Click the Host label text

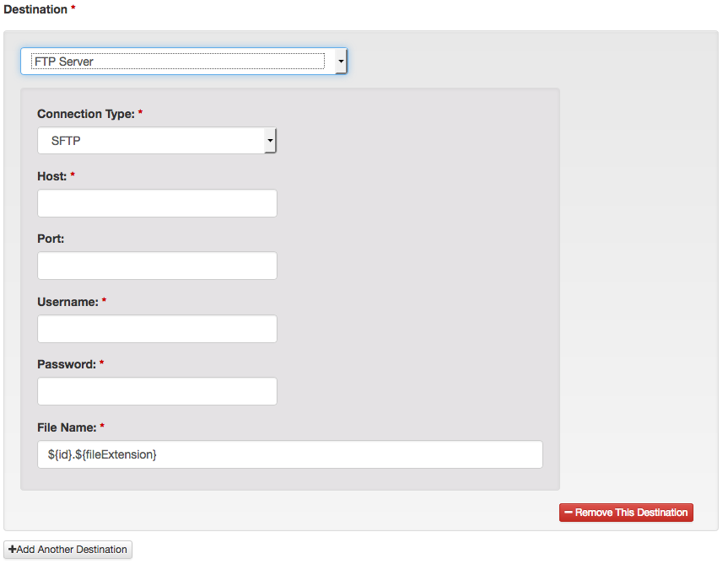click(52, 176)
